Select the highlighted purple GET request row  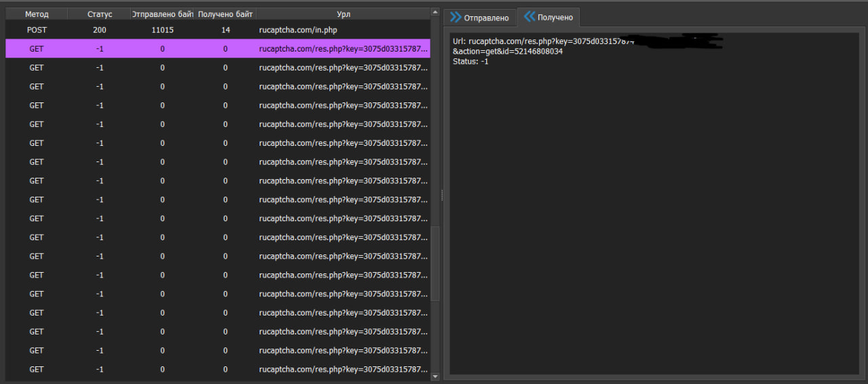pos(217,49)
